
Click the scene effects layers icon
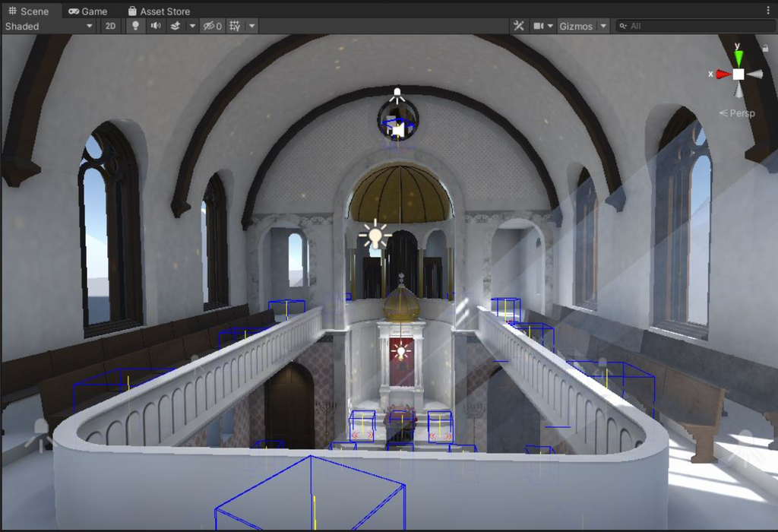(x=176, y=26)
